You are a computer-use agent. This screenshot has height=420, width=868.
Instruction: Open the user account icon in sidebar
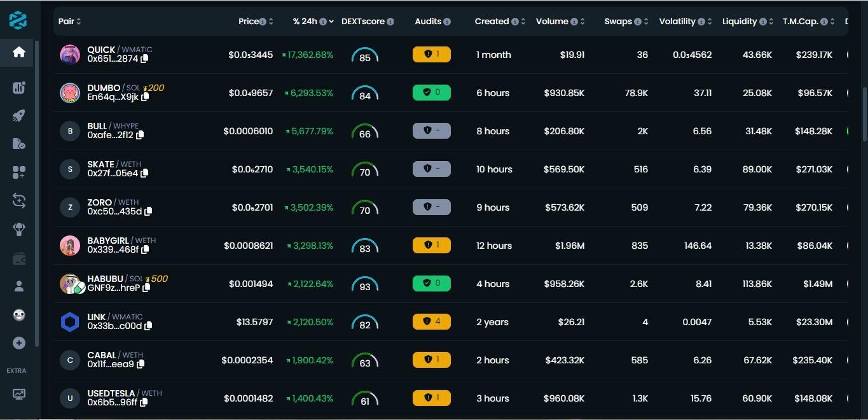click(18, 286)
